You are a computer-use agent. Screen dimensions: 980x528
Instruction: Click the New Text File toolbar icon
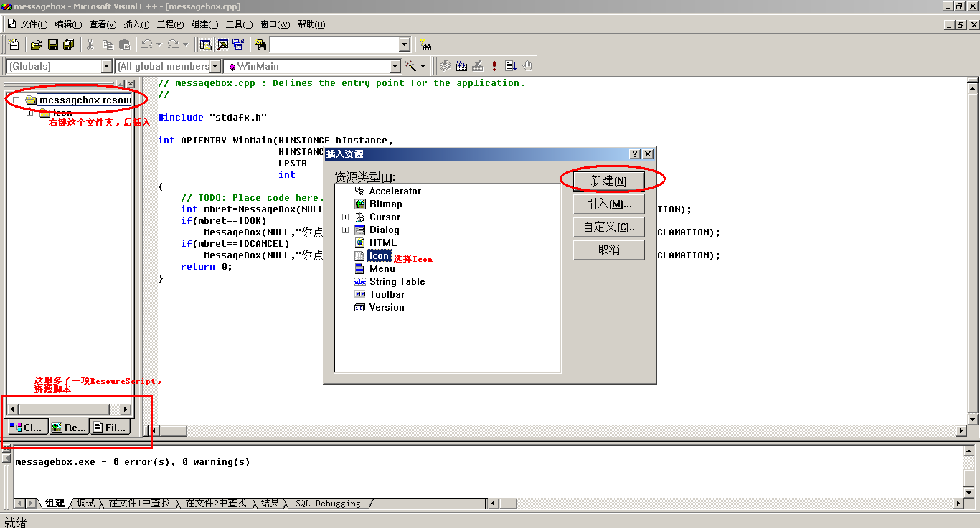[13, 44]
